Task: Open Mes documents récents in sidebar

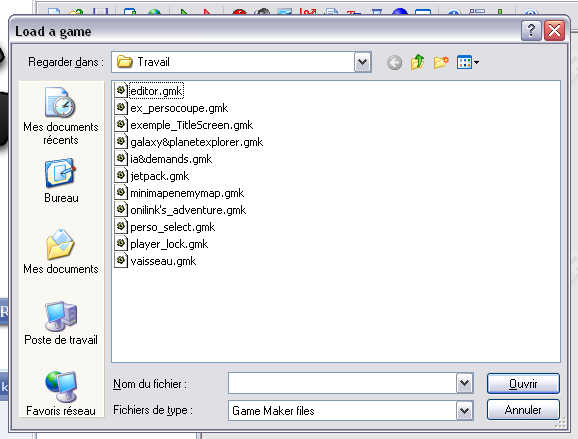Action: click(x=61, y=116)
